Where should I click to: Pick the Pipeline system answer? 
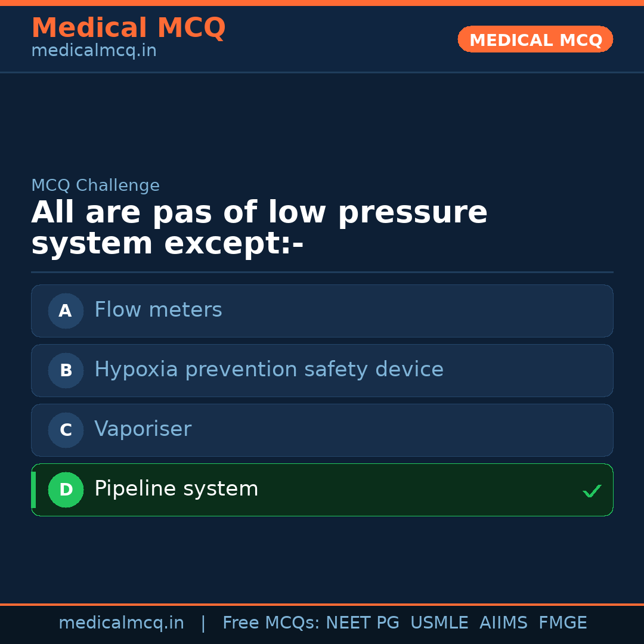point(176,489)
